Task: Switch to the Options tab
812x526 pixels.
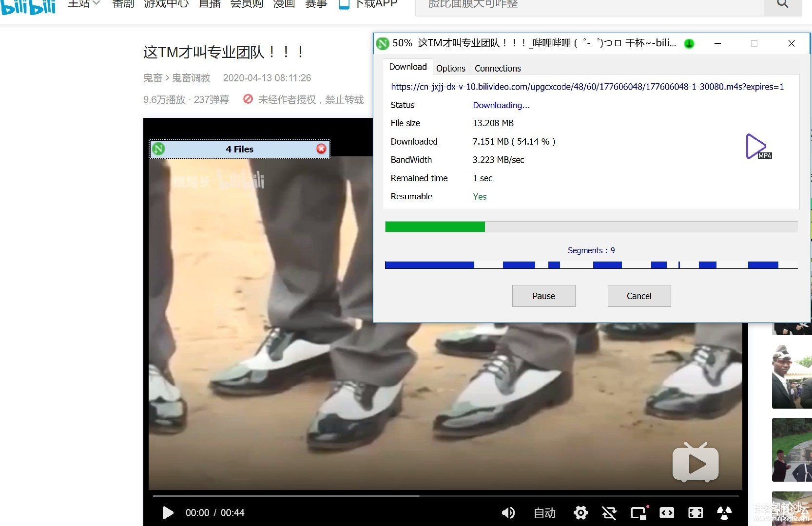Action: [450, 68]
